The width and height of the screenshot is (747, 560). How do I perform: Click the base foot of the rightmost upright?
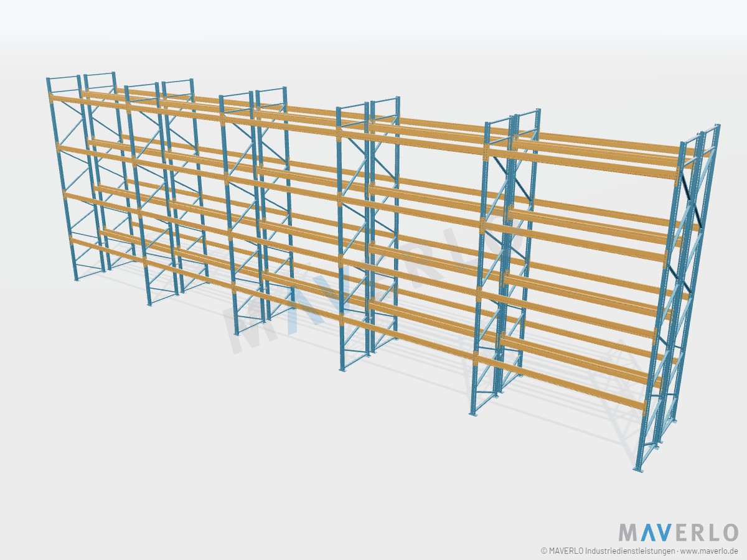(x=637, y=468)
